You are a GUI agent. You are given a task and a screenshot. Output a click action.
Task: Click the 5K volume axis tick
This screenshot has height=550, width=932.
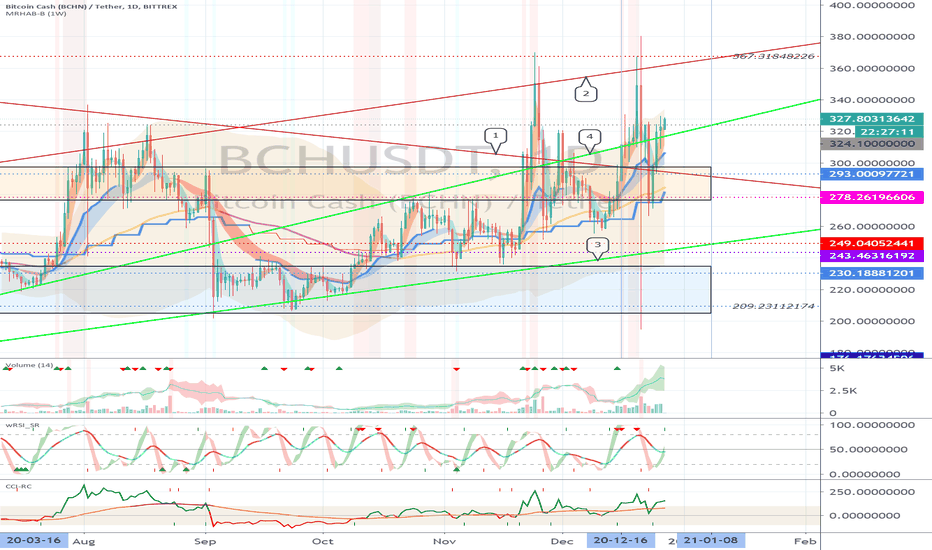pyautogui.click(x=837, y=369)
